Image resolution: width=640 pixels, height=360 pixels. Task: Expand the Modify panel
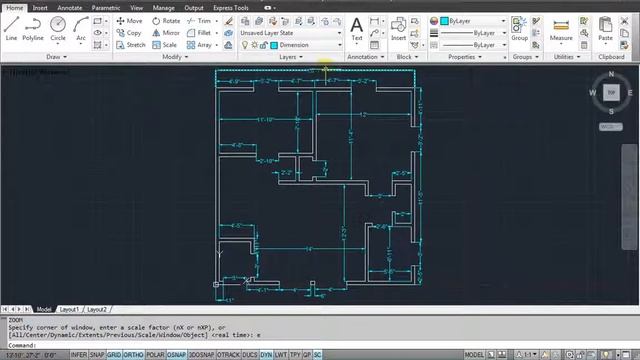coord(175,57)
